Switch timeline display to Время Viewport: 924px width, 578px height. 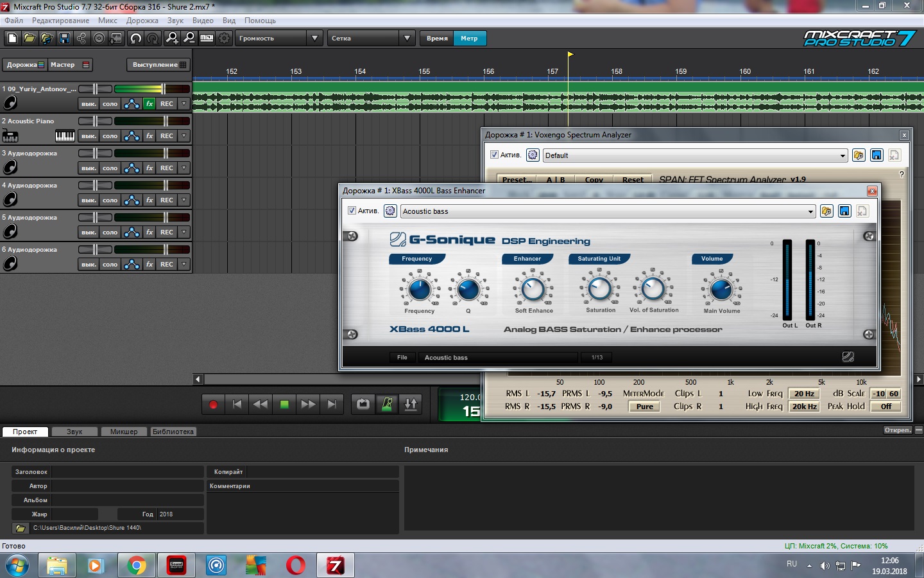(x=437, y=39)
